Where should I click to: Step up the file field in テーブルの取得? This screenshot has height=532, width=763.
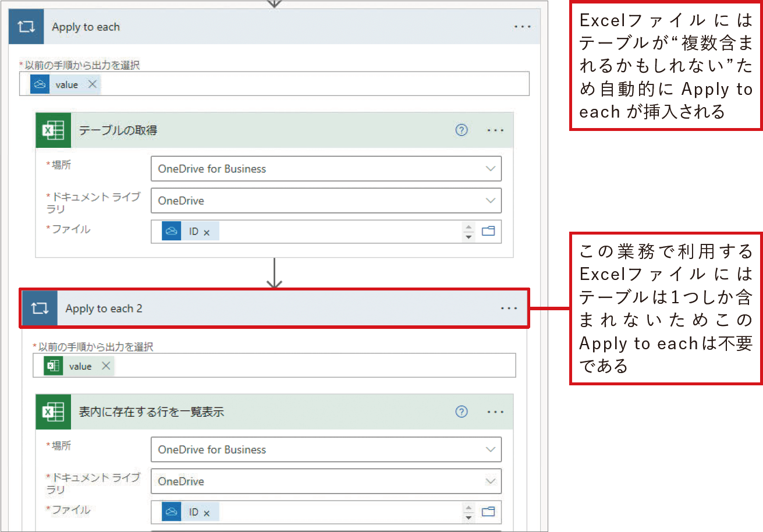tap(469, 226)
